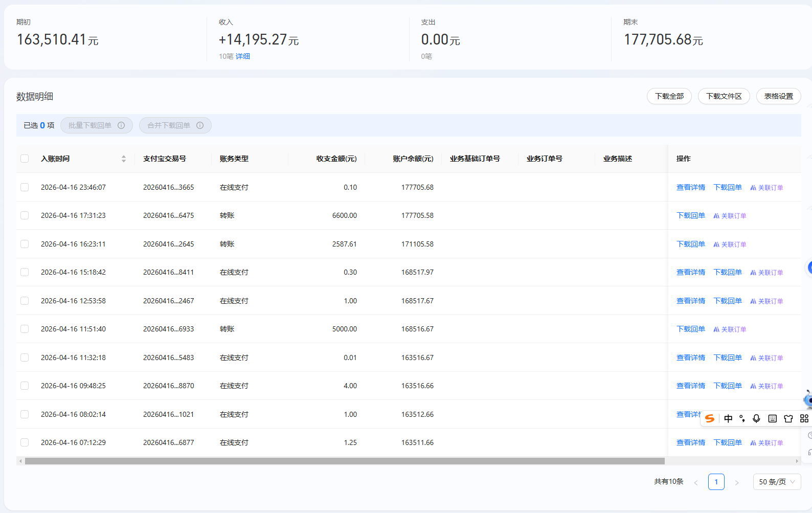Open the IME skin (shirt) icon
The width and height of the screenshot is (812, 513).
[x=788, y=418]
